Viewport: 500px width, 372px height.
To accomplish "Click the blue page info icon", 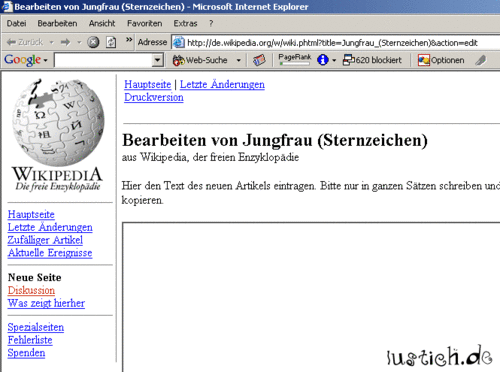I will pos(323,60).
